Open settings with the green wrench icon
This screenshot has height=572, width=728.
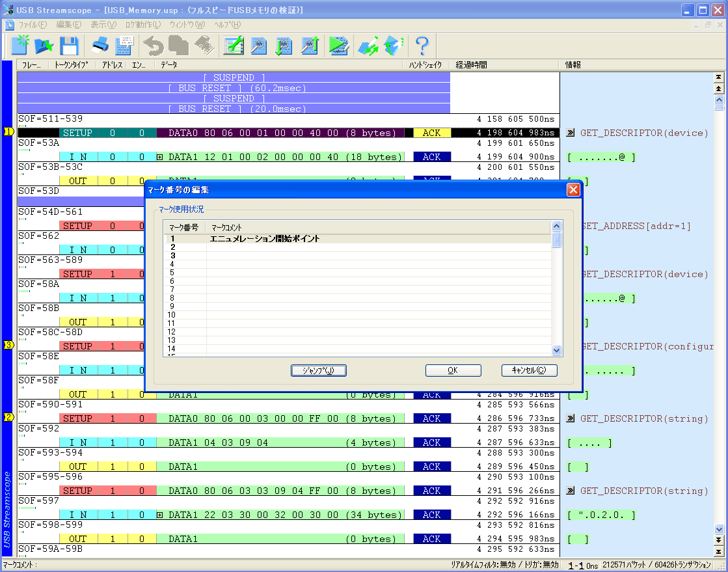pyautogui.click(x=234, y=46)
